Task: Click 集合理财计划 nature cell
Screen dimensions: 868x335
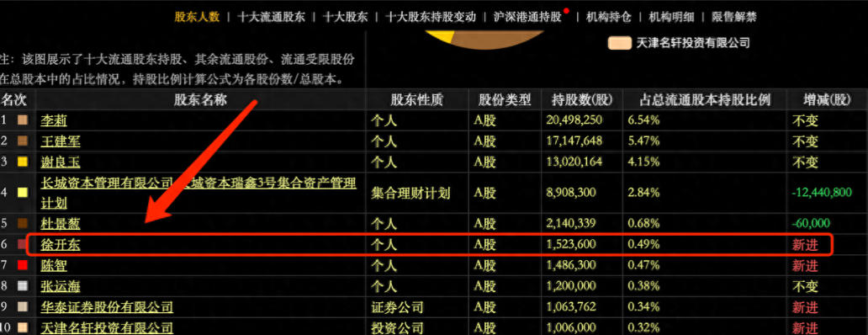Action: tap(410, 193)
